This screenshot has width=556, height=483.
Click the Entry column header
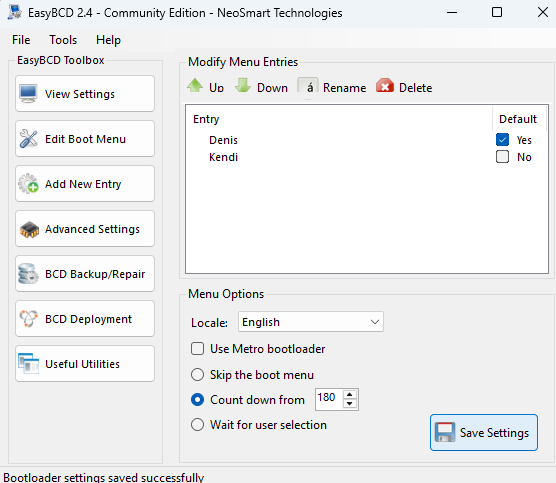click(x=206, y=119)
